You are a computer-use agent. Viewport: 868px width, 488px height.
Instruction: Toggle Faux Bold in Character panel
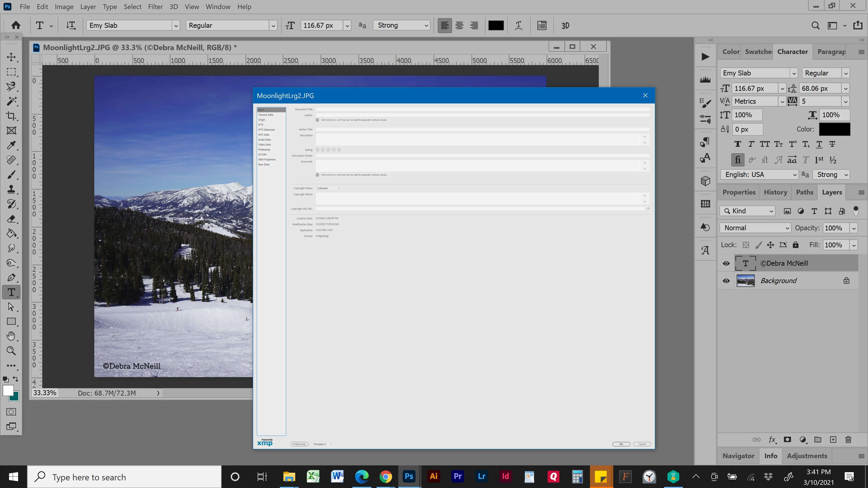coord(738,144)
